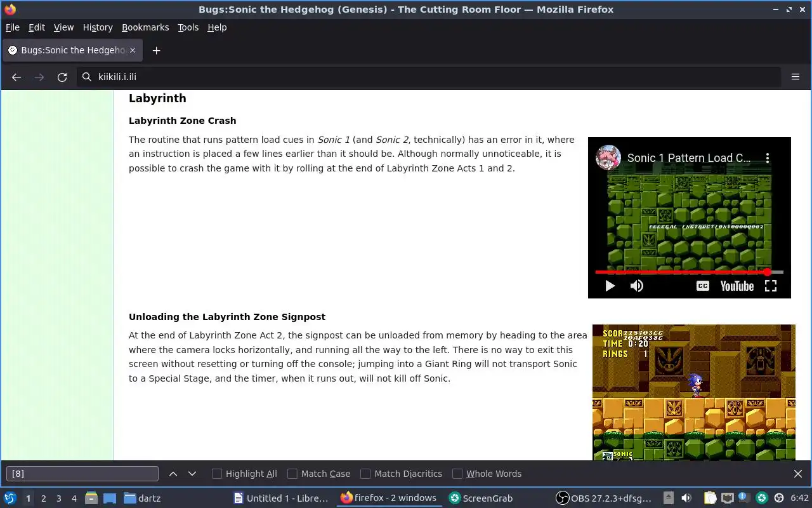Find previous match with up arrow
The image size is (812, 508).
(x=173, y=474)
